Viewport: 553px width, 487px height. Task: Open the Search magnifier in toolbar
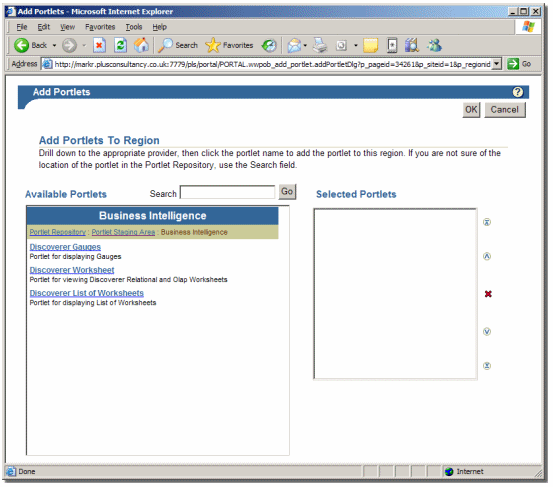(x=165, y=45)
